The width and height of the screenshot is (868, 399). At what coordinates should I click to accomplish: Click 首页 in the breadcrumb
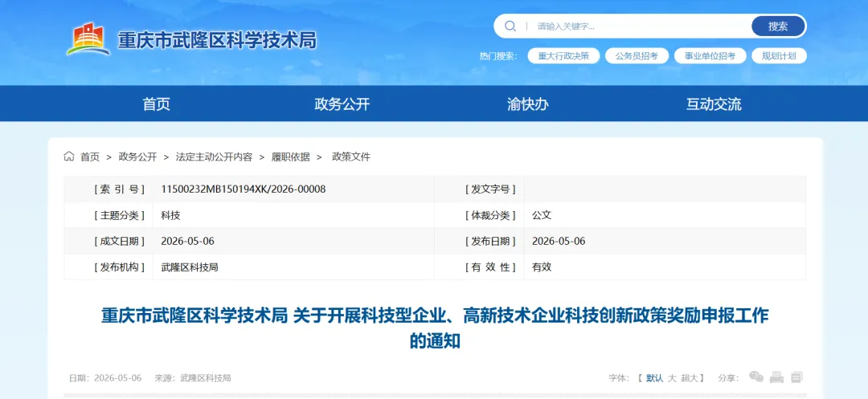point(90,157)
